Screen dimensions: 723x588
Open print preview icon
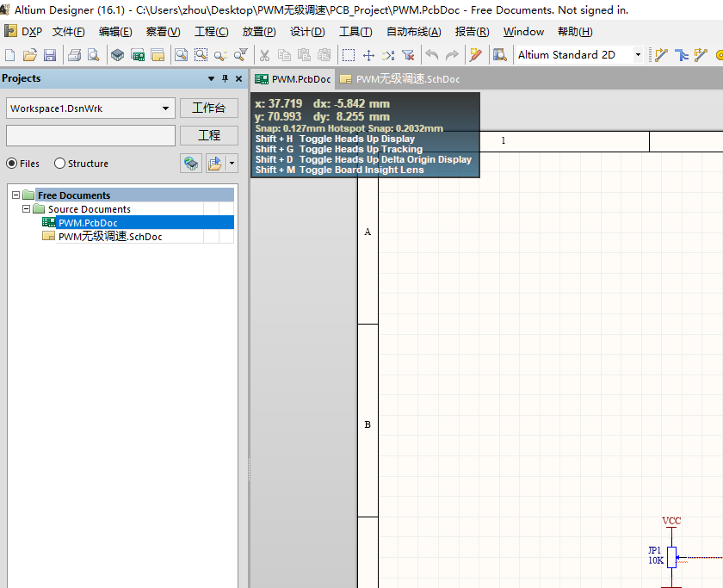click(94, 55)
